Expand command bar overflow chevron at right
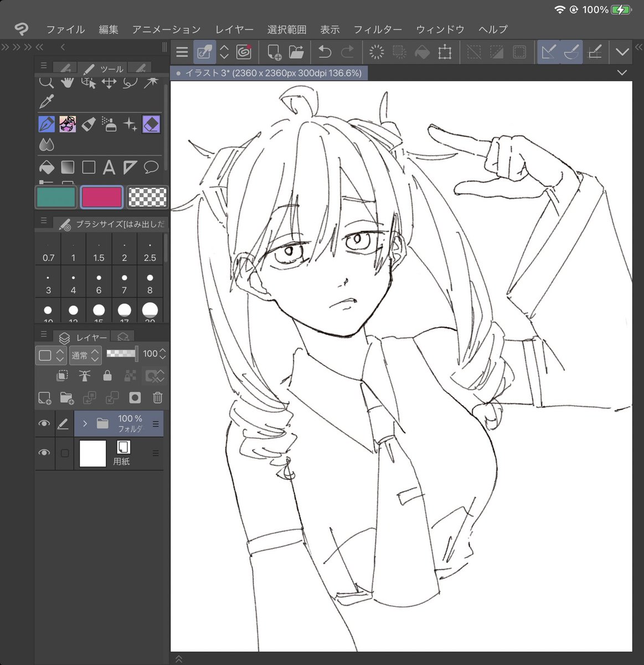The height and width of the screenshot is (665, 644). coord(622,53)
